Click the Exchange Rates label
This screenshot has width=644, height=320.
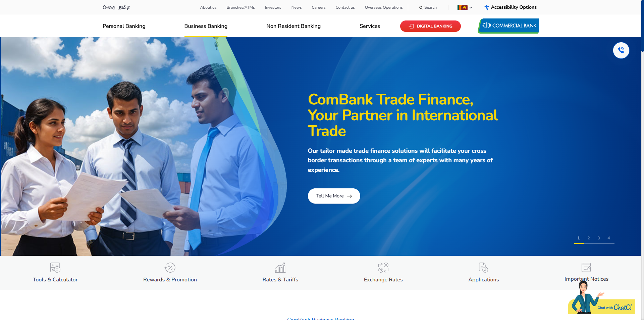(383, 280)
